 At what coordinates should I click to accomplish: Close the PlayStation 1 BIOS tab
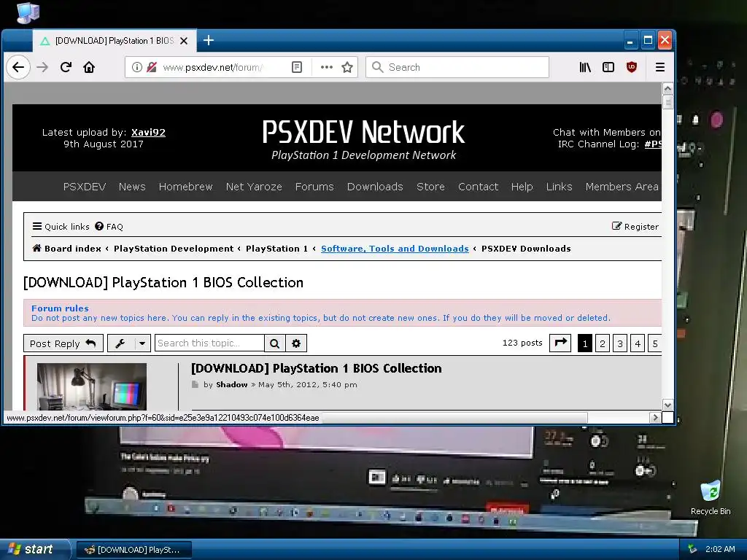tap(183, 41)
